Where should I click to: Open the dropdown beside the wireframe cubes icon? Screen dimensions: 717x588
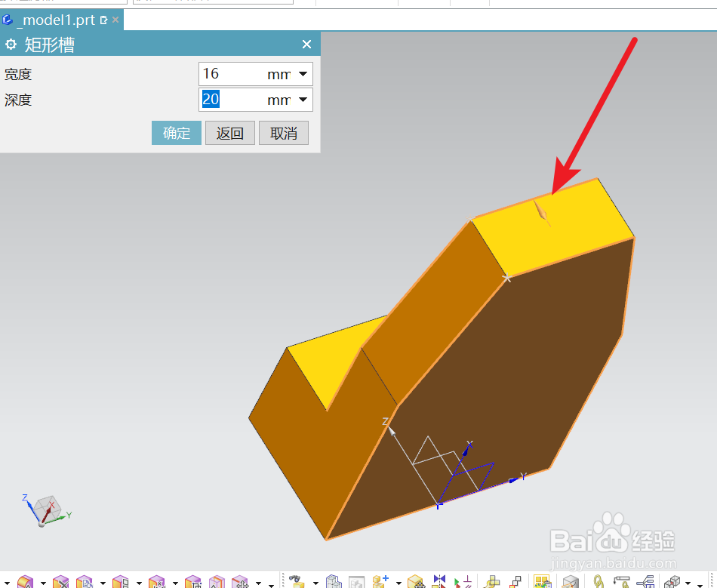(x=688, y=583)
